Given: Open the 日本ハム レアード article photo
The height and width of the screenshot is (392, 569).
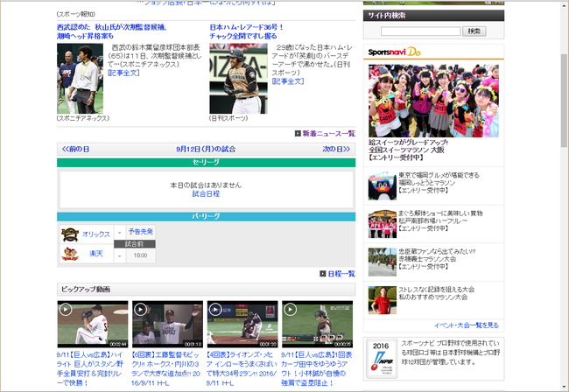Looking at the screenshot, I should 238,79.
